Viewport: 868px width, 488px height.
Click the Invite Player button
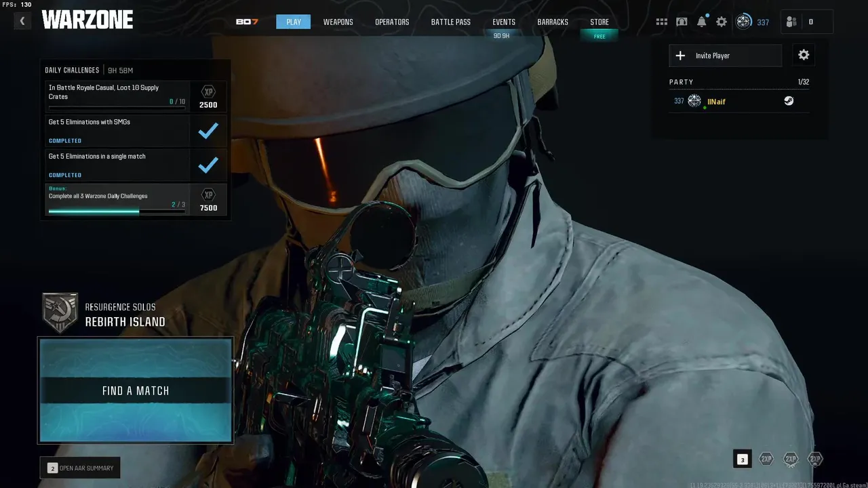[725, 56]
